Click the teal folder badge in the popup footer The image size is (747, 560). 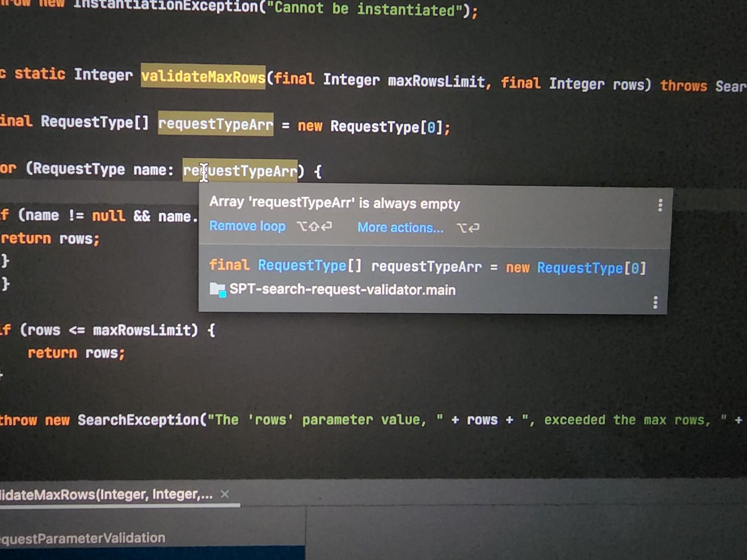click(222, 293)
